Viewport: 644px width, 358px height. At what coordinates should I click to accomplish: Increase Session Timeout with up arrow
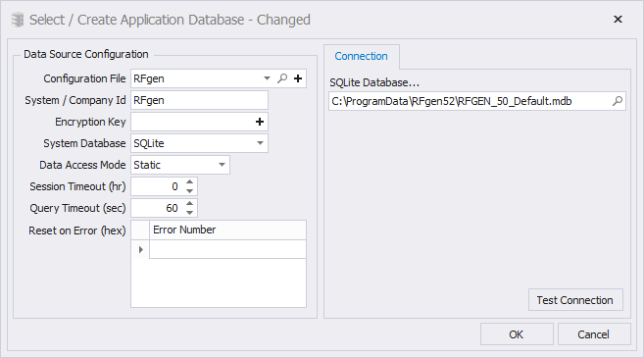pos(189,181)
